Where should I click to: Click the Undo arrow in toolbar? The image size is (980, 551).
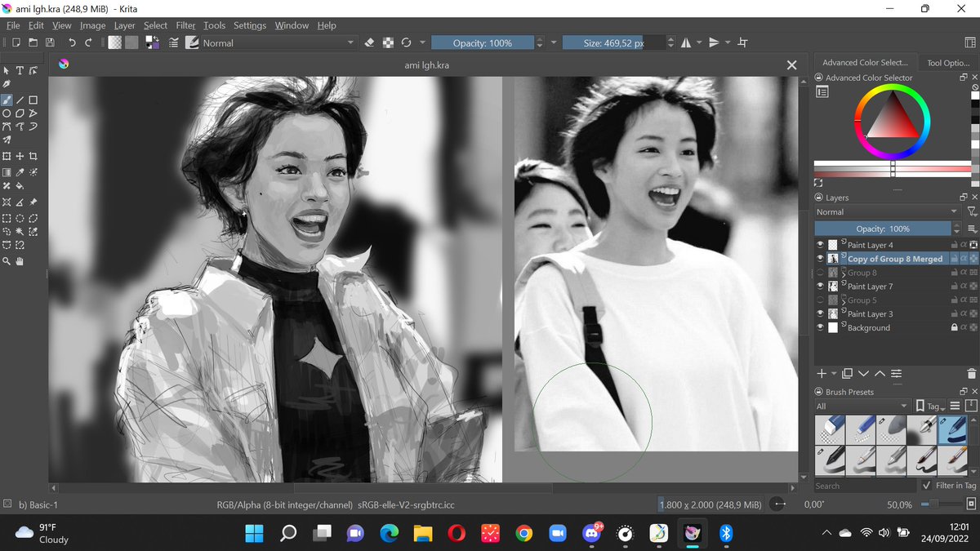(72, 42)
